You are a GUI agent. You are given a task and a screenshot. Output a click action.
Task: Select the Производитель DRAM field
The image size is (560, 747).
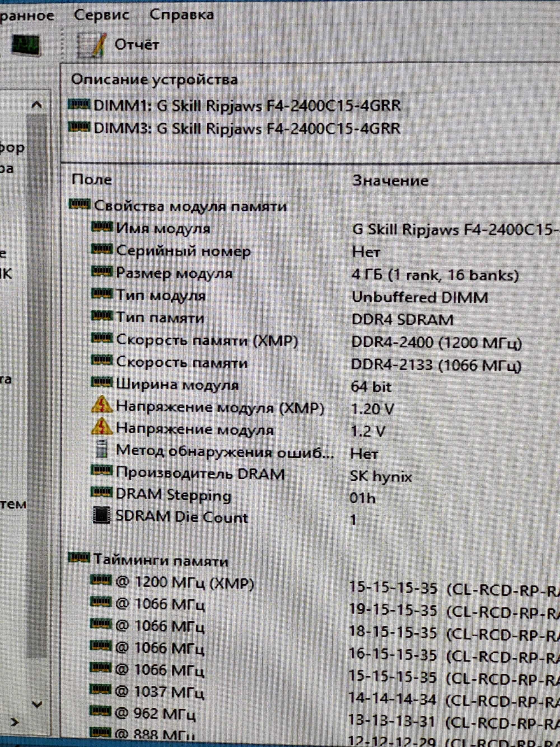pyautogui.click(x=200, y=474)
